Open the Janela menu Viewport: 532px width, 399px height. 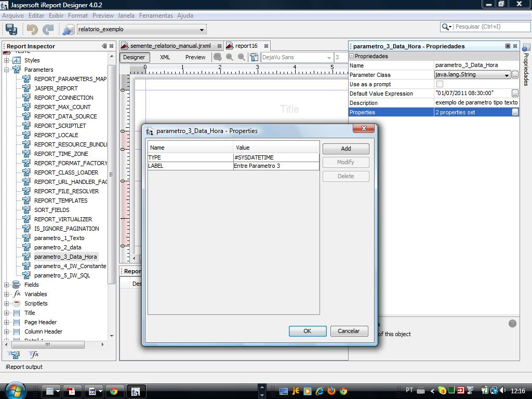[126, 16]
